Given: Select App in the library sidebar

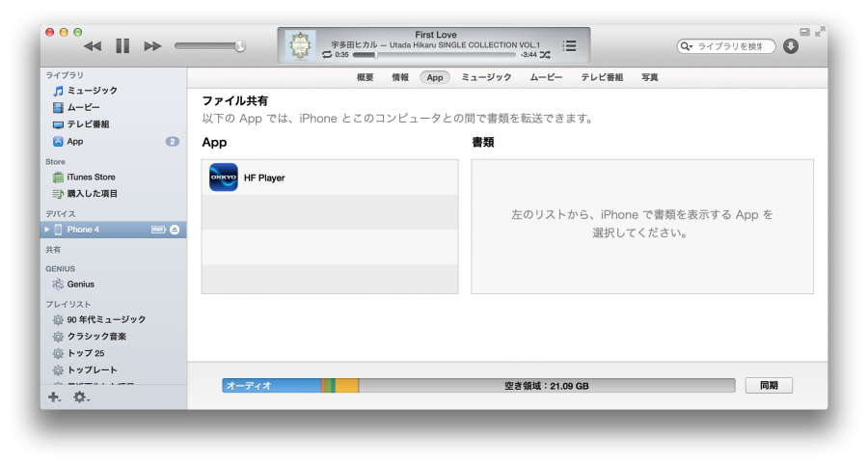Looking at the screenshot, I should pyautogui.click(x=113, y=142).
